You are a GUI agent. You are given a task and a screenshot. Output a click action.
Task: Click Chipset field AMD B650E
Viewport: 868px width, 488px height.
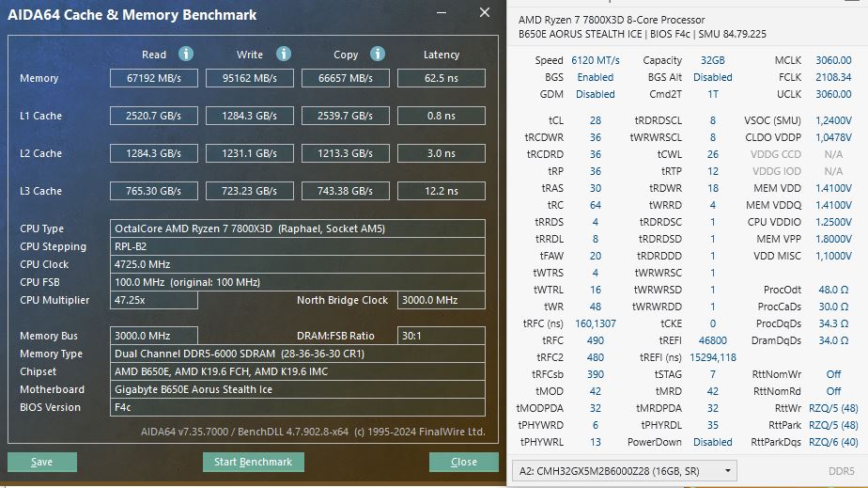[x=298, y=371]
